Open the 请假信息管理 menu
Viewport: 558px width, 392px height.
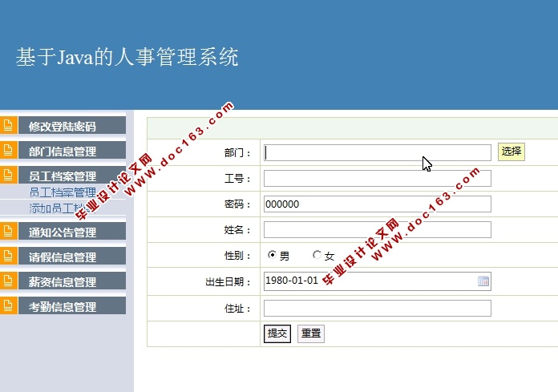coord(72,257)
